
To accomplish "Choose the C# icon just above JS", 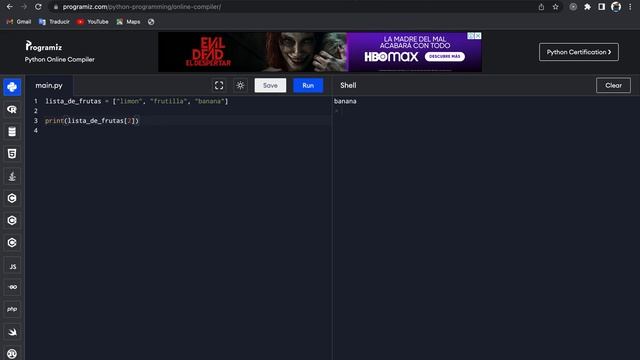I will (12, 243).
